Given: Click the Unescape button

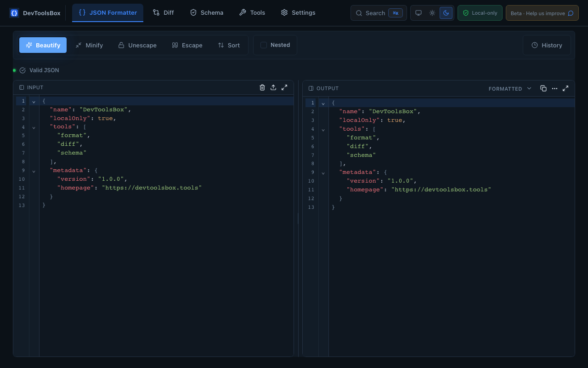Looking at the screenshot, I should (137, 45).
